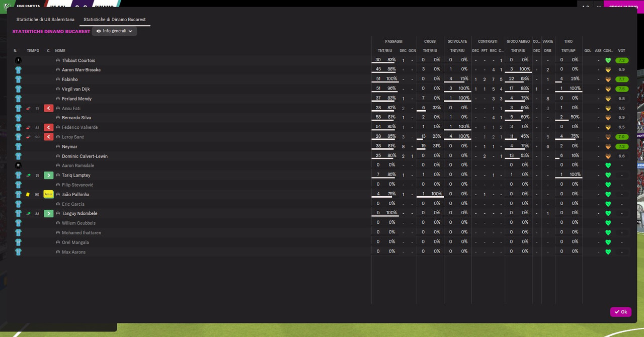Open the Info generali view dropdown
Image resolution: width=644 pixels, height=337 pixels.
click(x=114, y=31)
